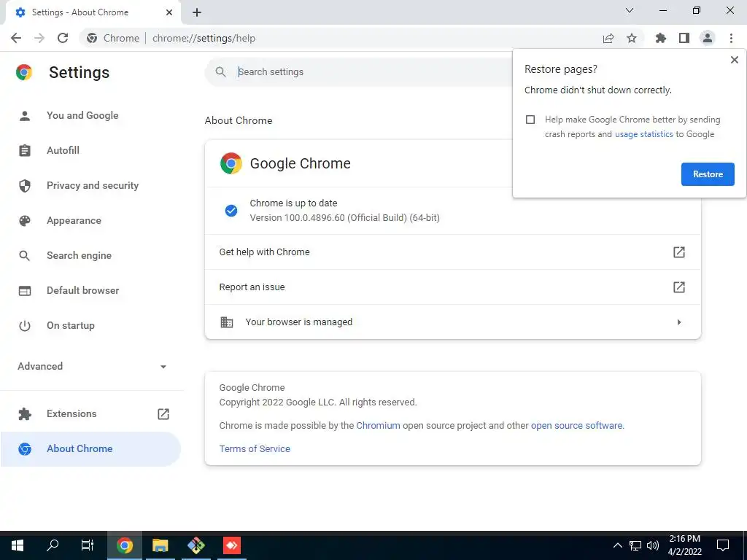The image size is (747, 560).
Task: Open the network icon in system tray
Action: (635, 545)
